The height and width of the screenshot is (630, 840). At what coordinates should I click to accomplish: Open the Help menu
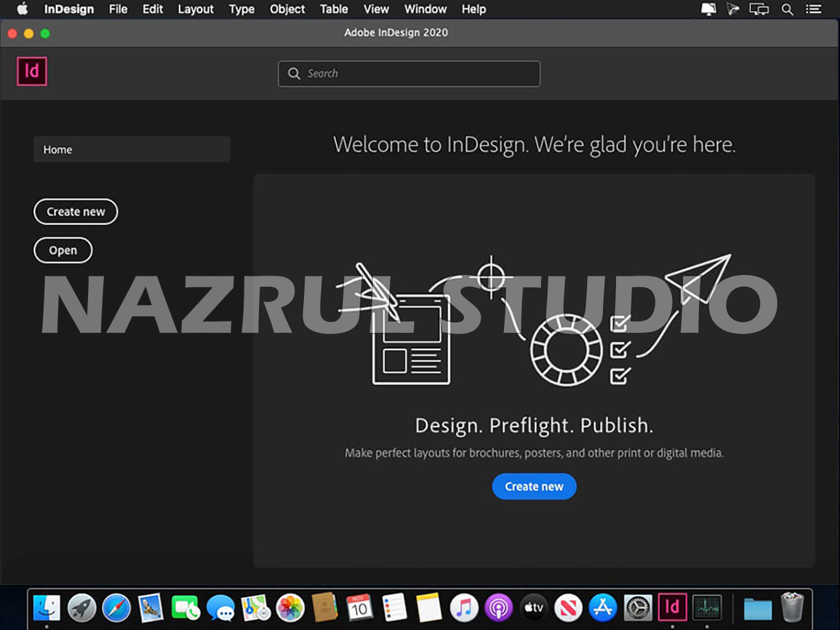[x=474, y=9]
